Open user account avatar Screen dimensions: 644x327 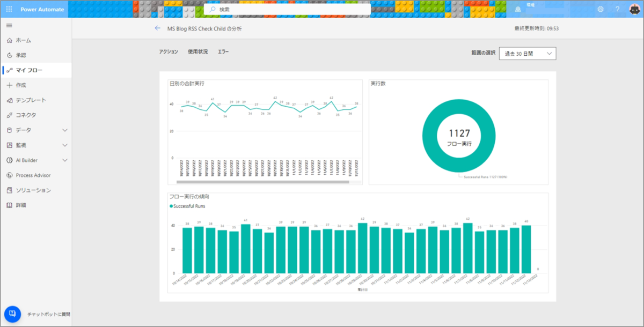click(634, 9)
